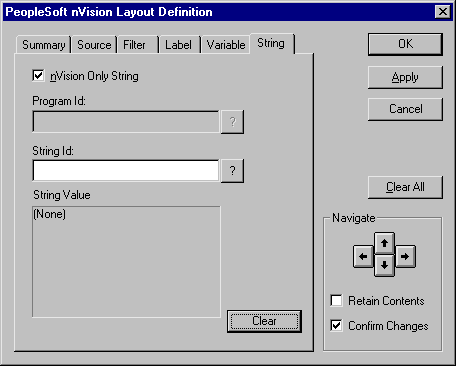Go to the Filter tab
Image resolution: width=456 pixels, height=366 pixels.
138,45
